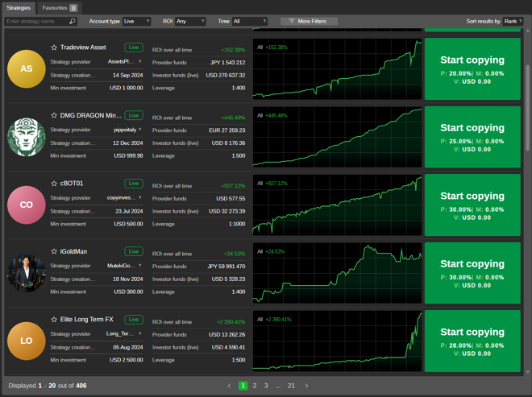
Task: Expand pippoitaly strategy provider dropdown
Action: (x=139, y=130)
